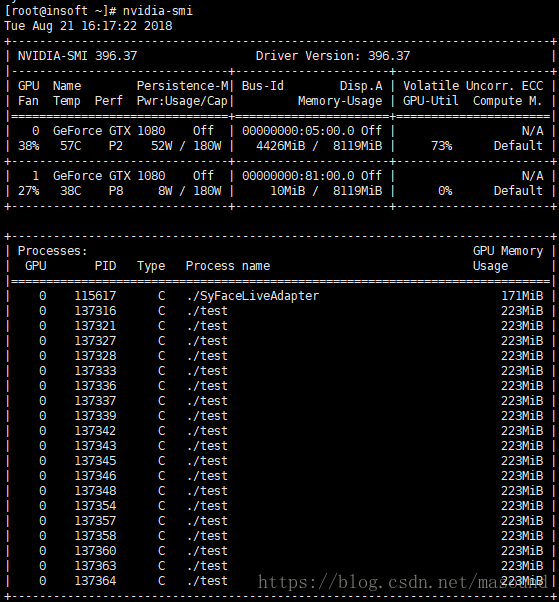Click PID 137337

[95, 401]
